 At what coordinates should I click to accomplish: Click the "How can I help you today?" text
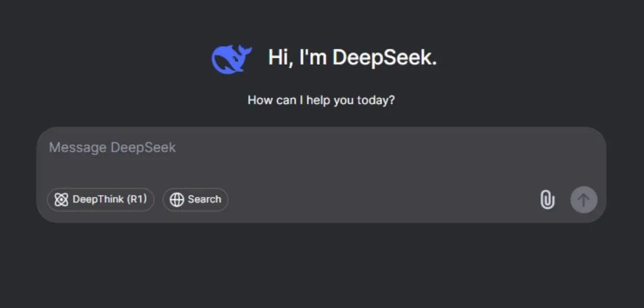[x=321, y=100]
